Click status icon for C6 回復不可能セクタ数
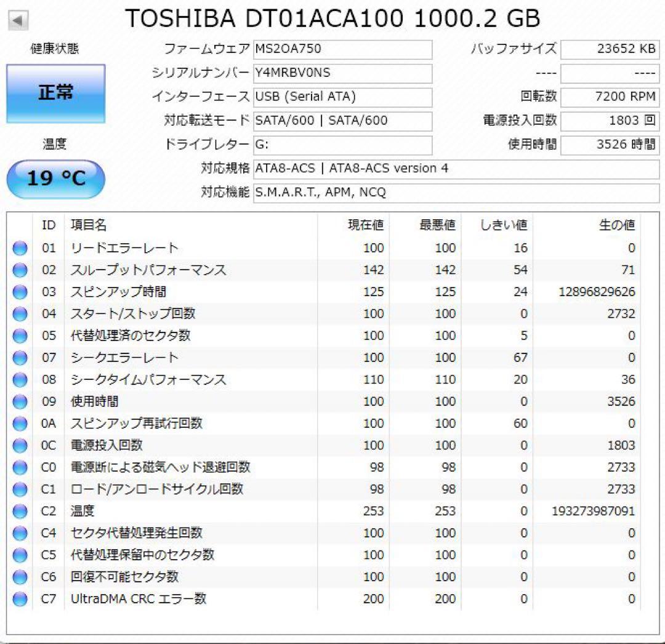The height and width of the screenshot is (644, 665). pos(20,577)
